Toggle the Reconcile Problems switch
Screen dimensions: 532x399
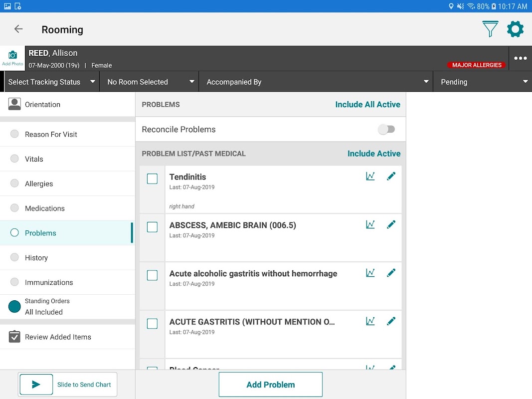(x=386, y=130)
